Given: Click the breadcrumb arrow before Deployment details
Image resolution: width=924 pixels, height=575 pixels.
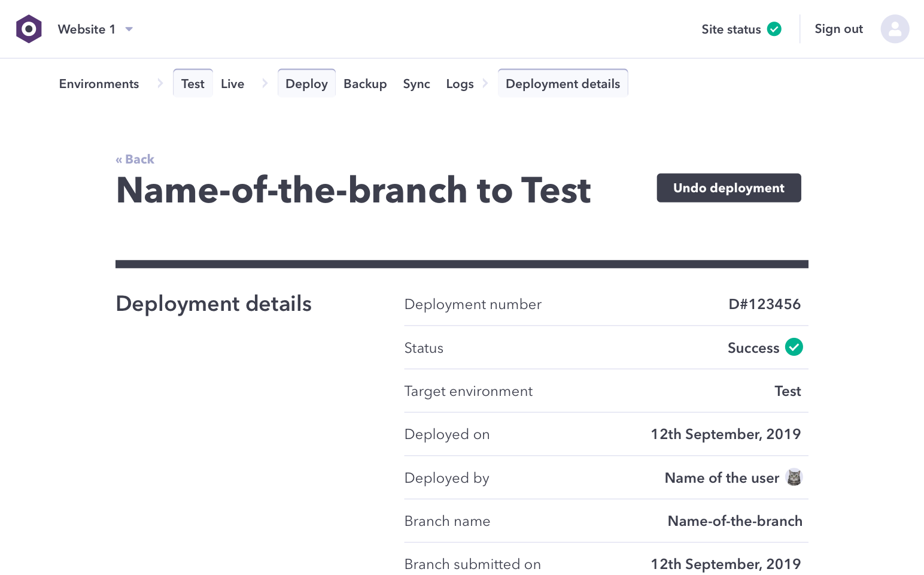Looking at the screenshot, I should 485,83.
